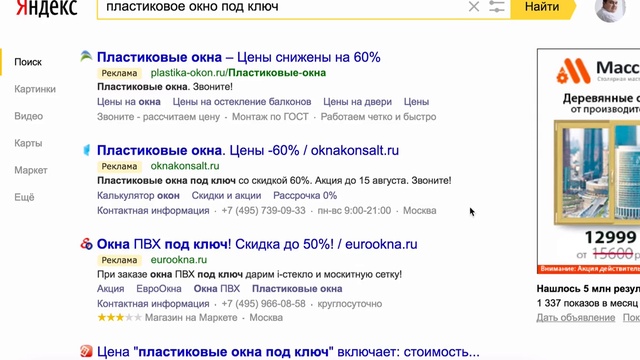Click the Реклама label under oknakonsalt
The height and width of the screenshot is (360, 640).
[119, 167]
